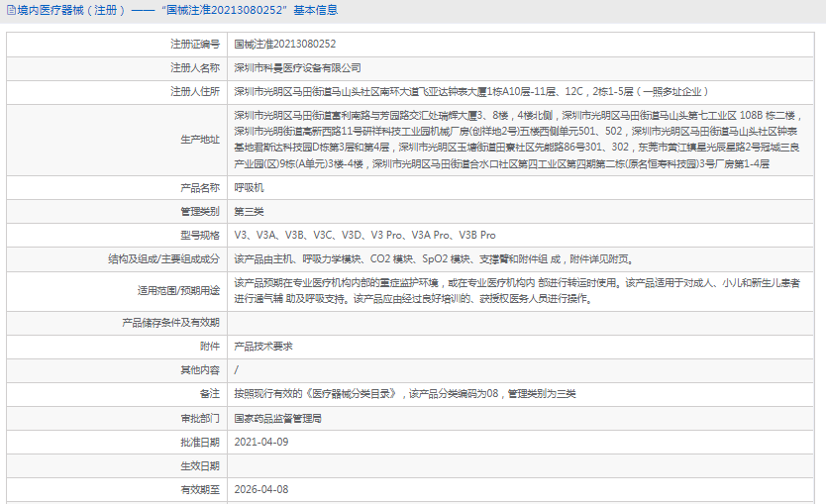Click the title text 境内医疗器械（注册）基本信息
Screen dimensions: 826x504
coord(177,11)
